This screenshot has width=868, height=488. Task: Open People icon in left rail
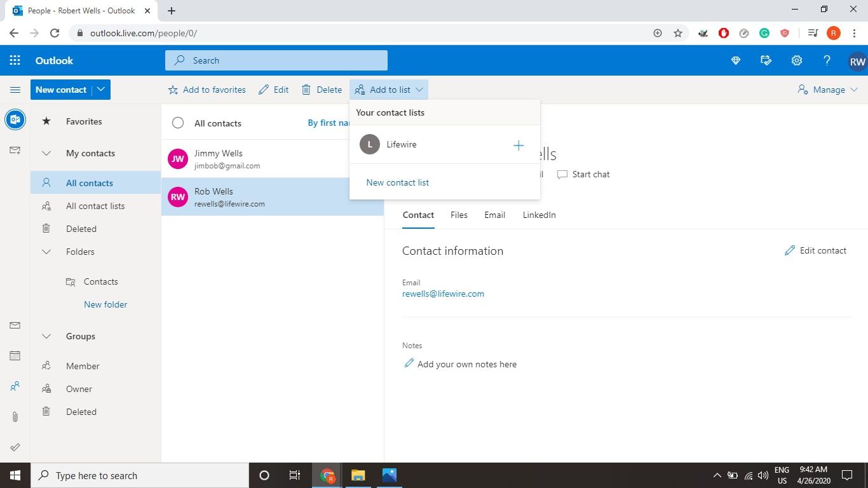[15, 386]
